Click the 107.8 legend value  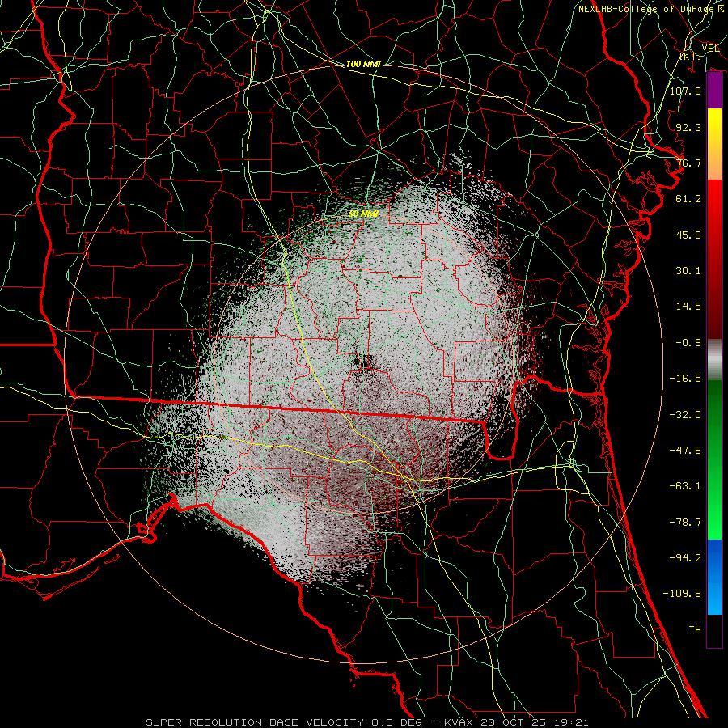click(685, 91)
